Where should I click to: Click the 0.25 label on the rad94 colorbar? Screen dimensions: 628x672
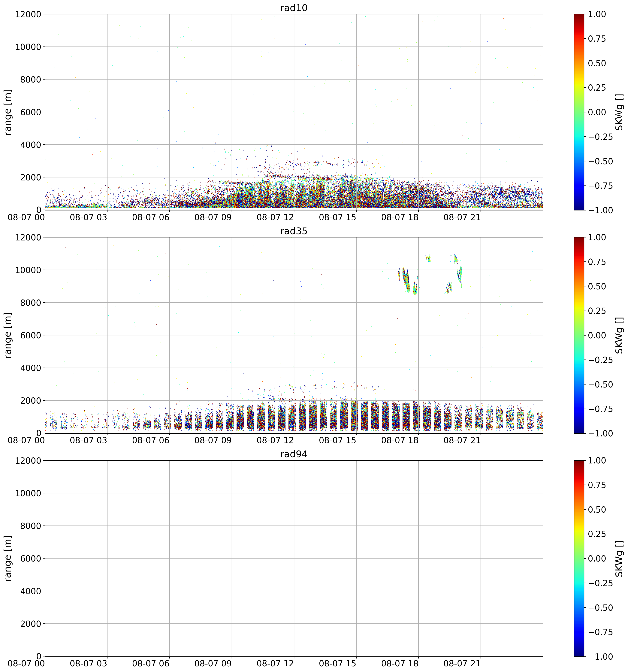(x=597, y=534)
